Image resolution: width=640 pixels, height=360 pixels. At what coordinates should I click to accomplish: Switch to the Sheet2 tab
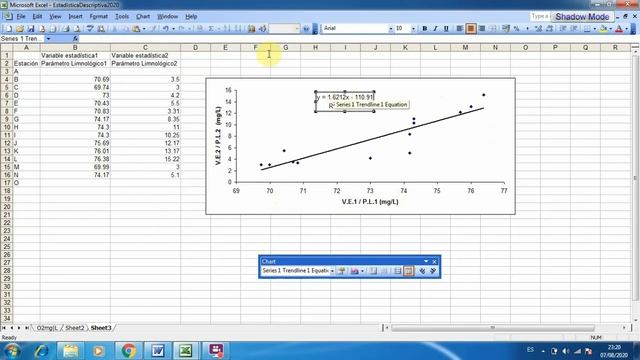pyautogui.click(x=75, y=328)
